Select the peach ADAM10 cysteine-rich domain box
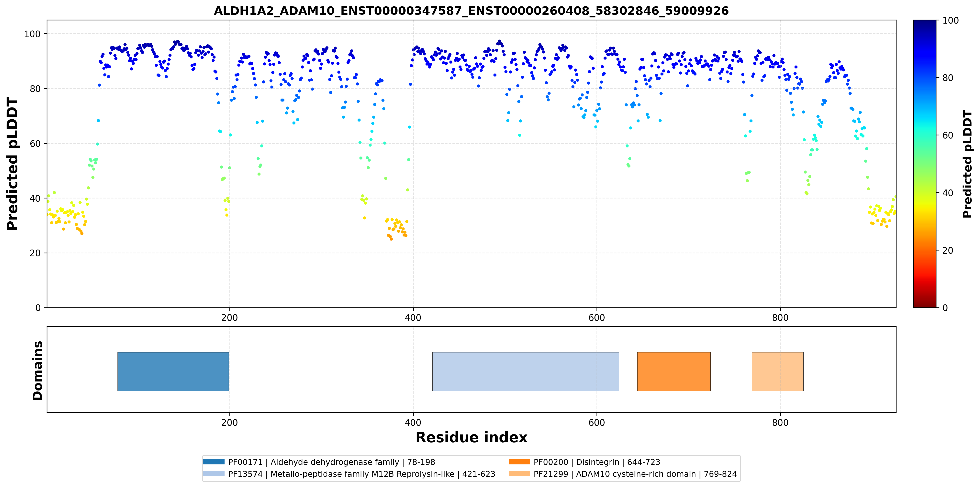 [x=778, y=371]
